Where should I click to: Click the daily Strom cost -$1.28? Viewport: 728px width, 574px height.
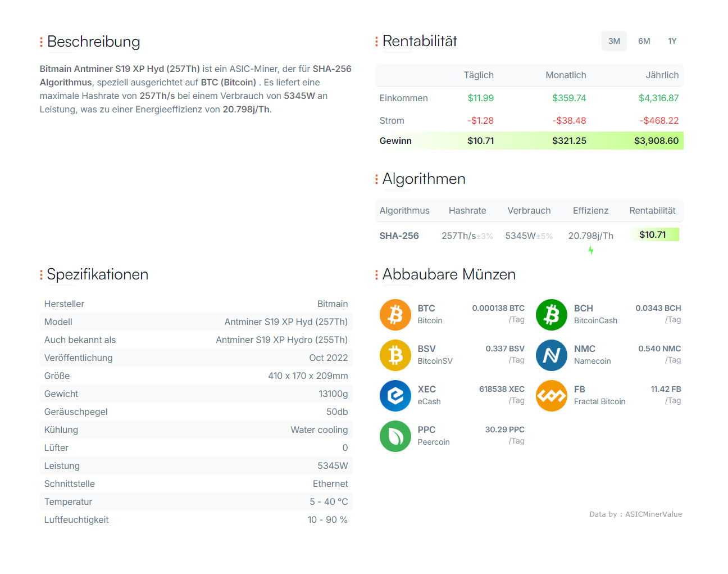[480, 120]
